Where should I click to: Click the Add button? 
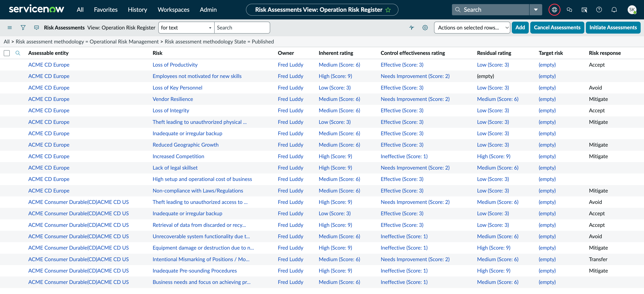[x=520, y=28]
